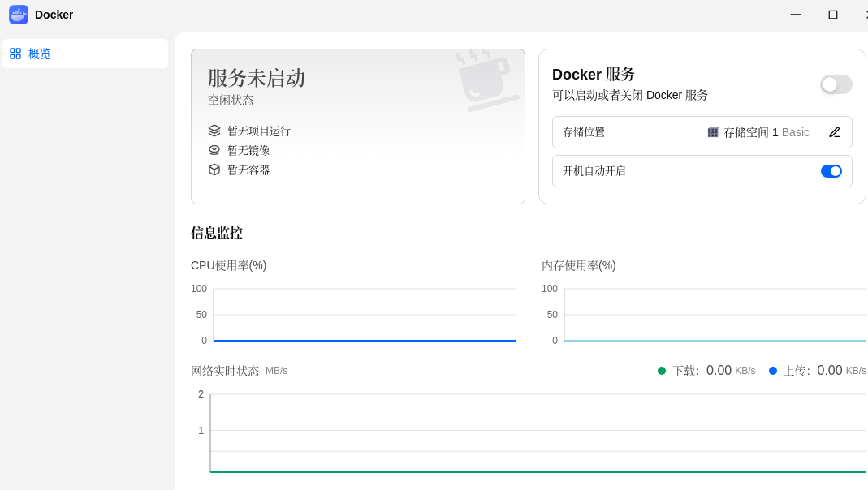Disable the 开机自动开启 toggle
This screenshot has width=868, height=490.
click(x=831, y=171)
